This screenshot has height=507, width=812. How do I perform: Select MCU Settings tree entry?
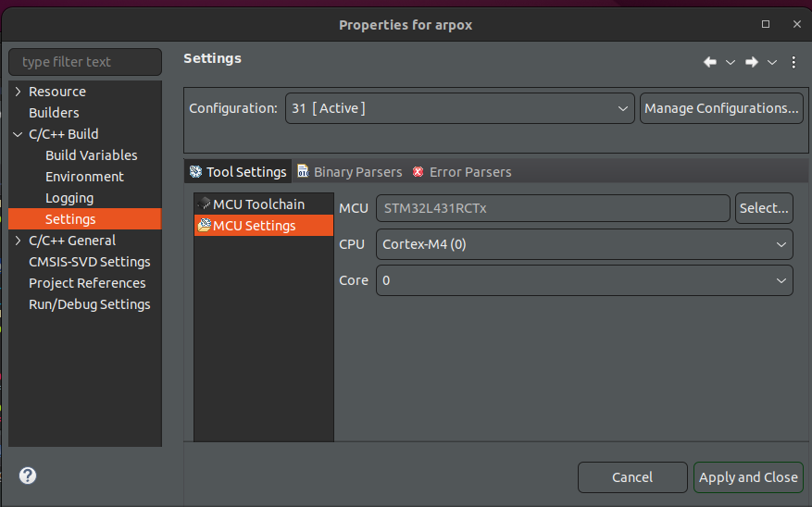tap(255, 226)
